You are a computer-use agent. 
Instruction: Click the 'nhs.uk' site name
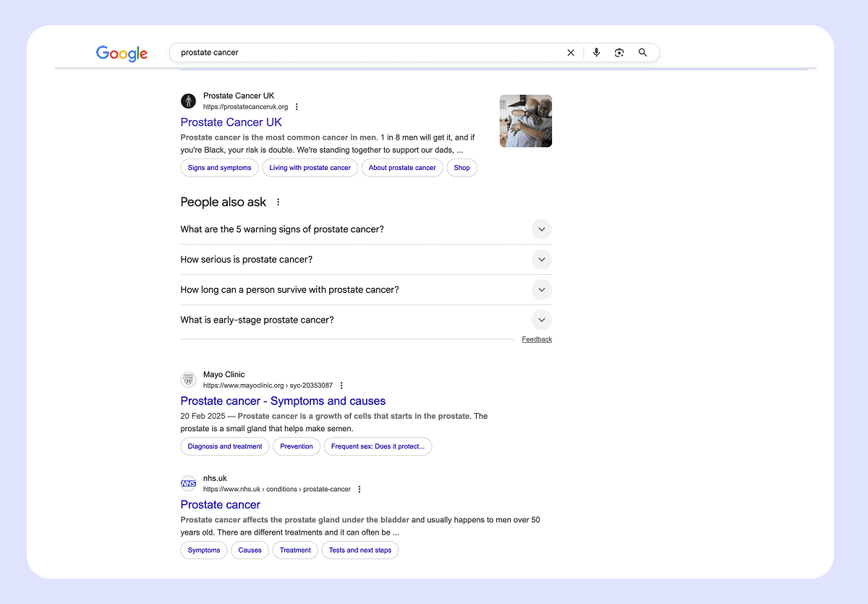coord(215,478)
